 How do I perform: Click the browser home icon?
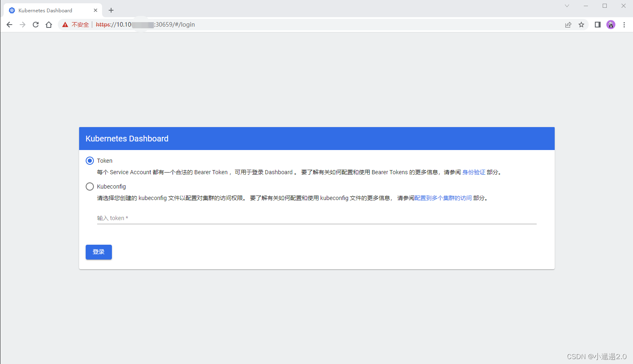tap(48, 25)
